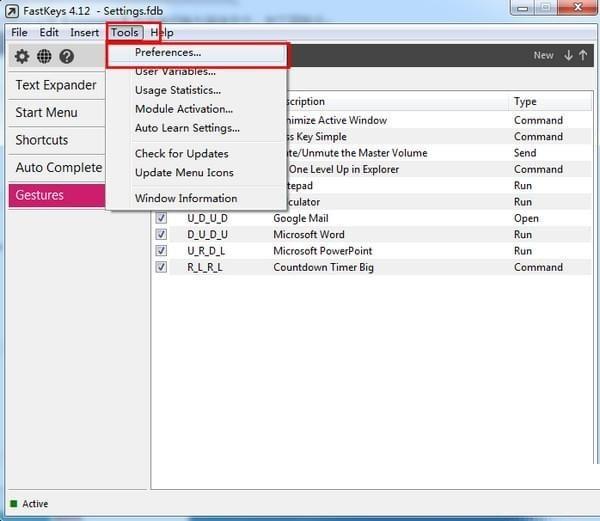The height and width of the screenshot is (521, 600).
Task: Click the move up arrow icon
Action: click(x=583, y=56)
